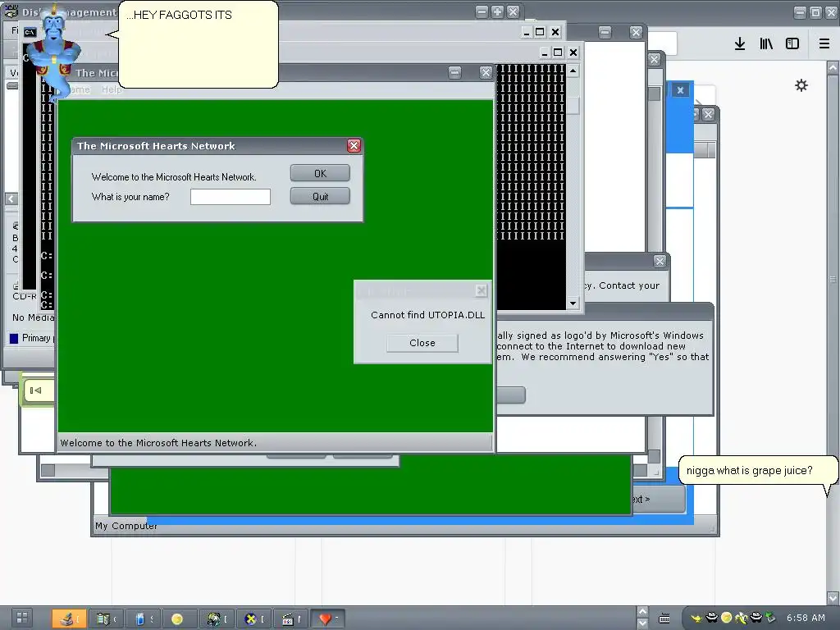The width and height of the screenshot is (840, 630).
Task: Click the skip-to-start media button
Action: 36,390
